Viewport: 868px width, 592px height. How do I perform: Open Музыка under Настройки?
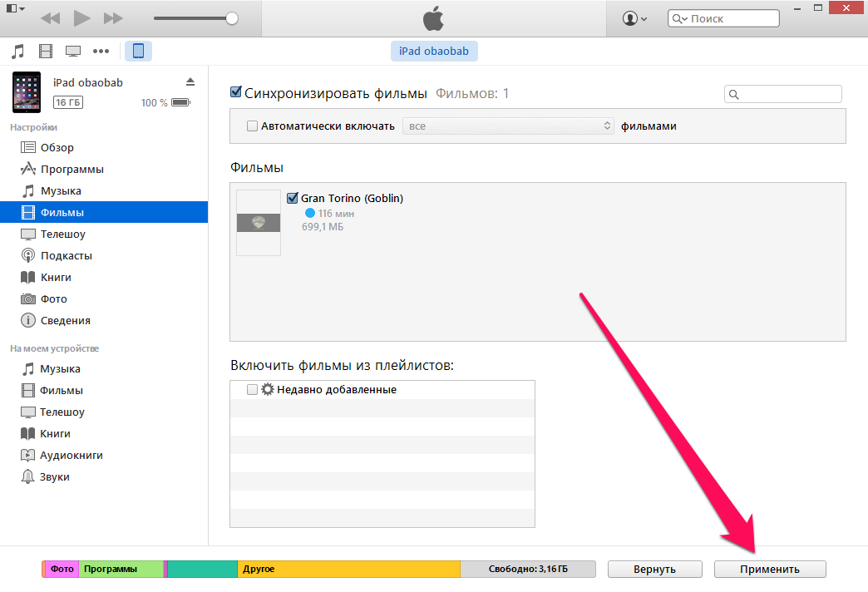pos(104,190)
